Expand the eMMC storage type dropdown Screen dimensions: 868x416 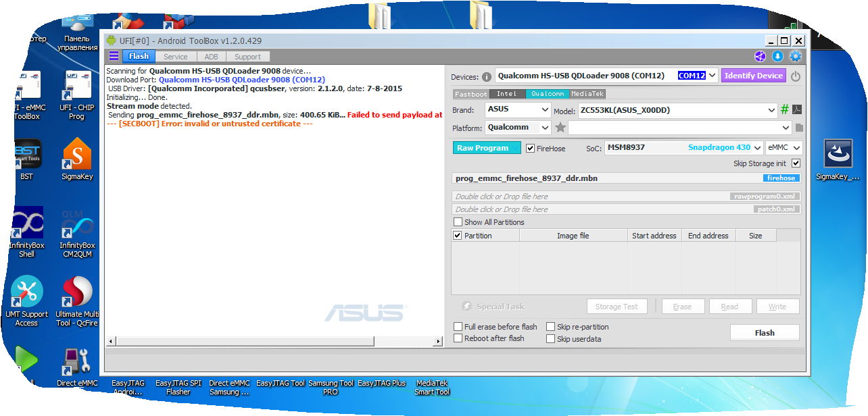[797, 148]
